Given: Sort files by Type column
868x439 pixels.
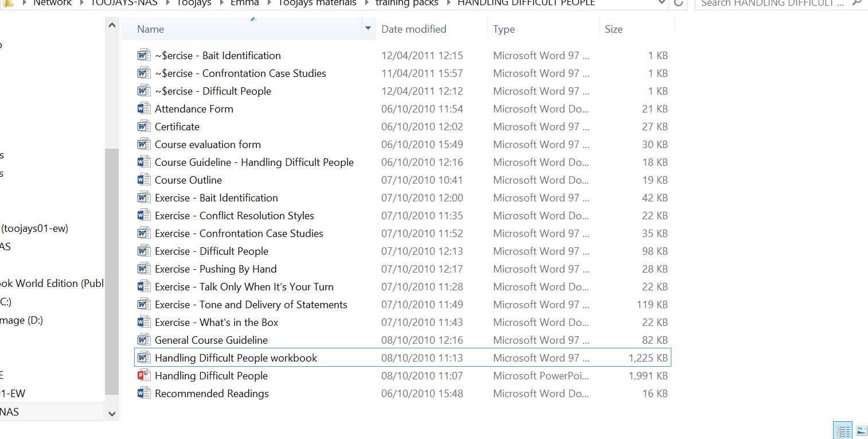Looking at the screenshot, I should click(x=503, y=29).
